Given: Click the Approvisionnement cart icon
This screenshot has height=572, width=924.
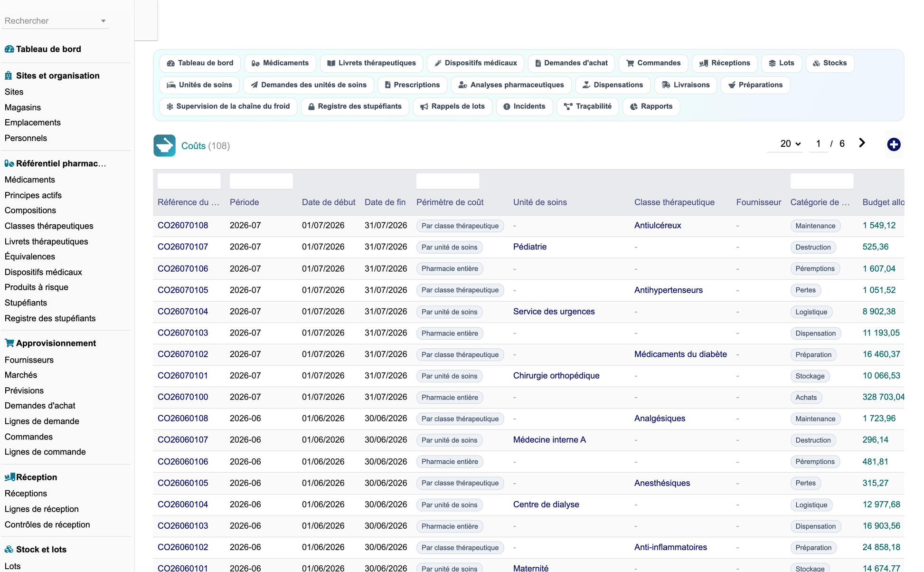Looking at the screenshot, I should 9,343.
